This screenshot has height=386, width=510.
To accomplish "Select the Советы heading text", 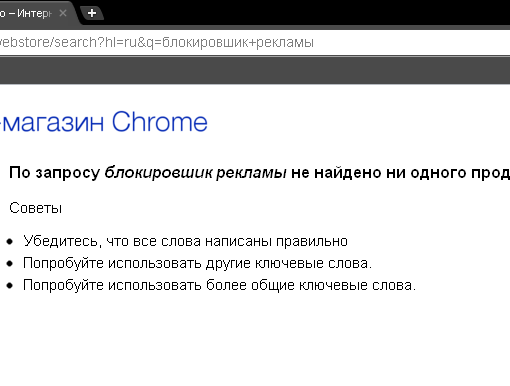I will (x=36, y=208).
